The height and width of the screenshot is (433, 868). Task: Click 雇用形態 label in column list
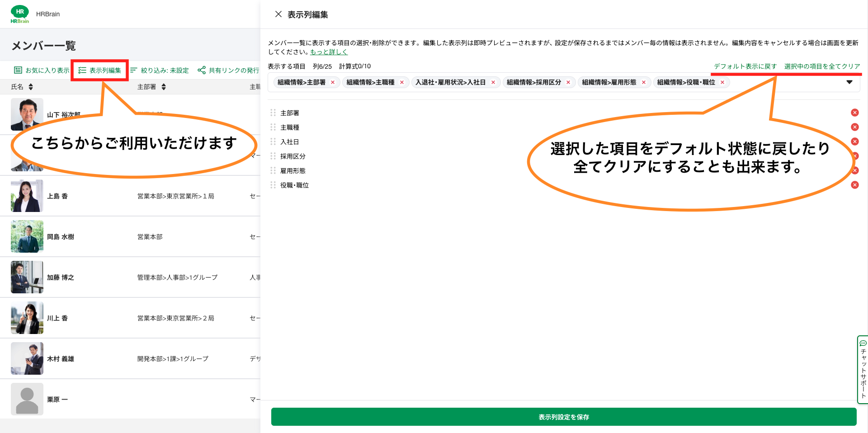293,171
